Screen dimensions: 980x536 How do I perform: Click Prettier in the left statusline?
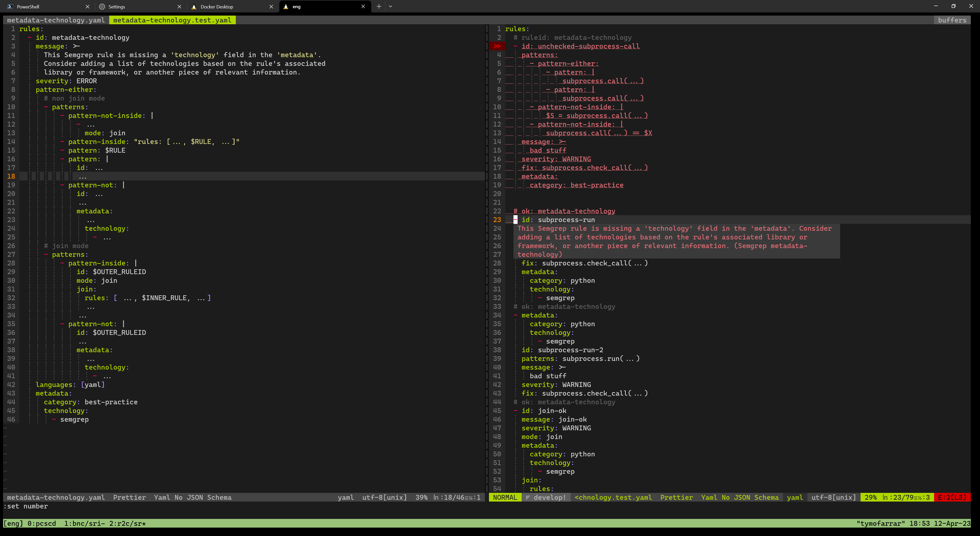click(x=129, y=497)
